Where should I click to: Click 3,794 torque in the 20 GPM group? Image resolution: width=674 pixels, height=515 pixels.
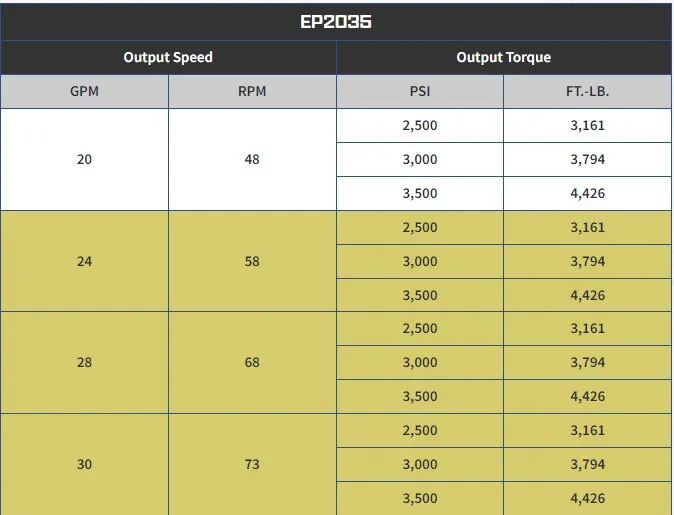[x=588, y=159]
